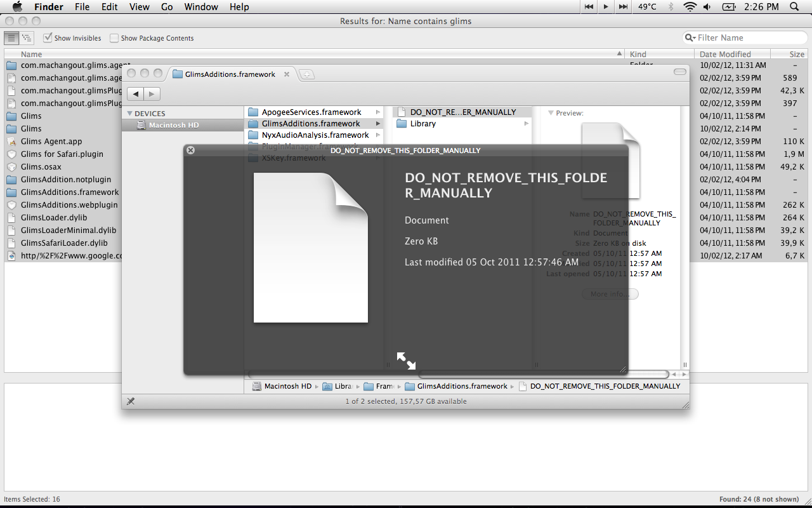
Task: Go forward in GlimsAdditions.framework window
Action: (152, 94)
